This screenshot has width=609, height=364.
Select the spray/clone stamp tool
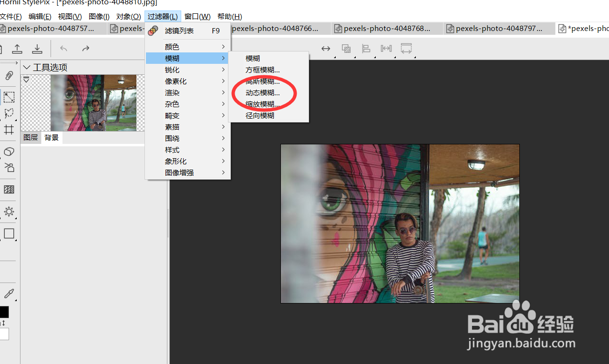coord(9,167)
